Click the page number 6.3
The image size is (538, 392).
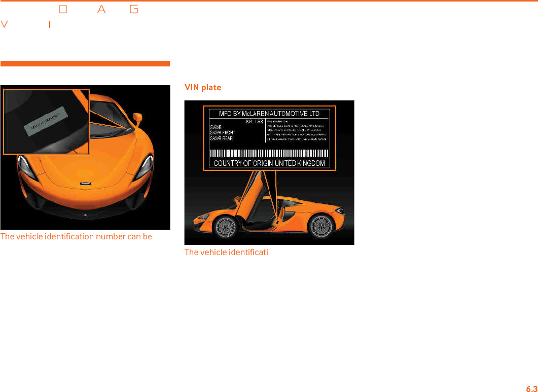coord(531,388)
